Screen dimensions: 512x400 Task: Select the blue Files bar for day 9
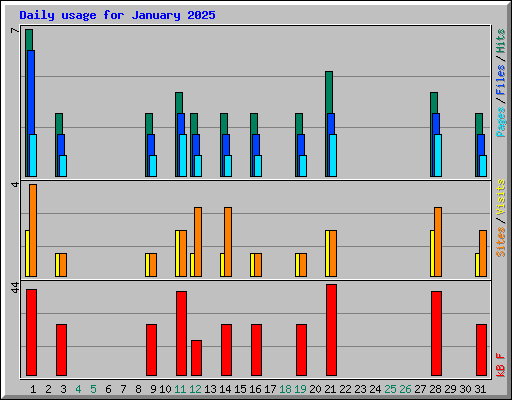(151, 145)
